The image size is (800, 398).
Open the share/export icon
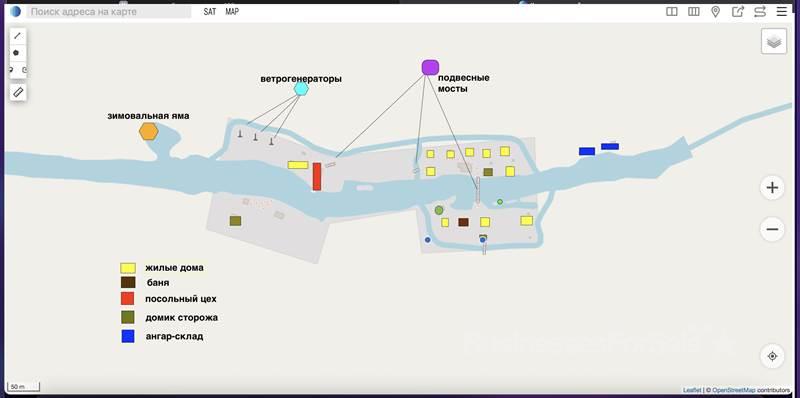pyautogui.click(x=738, y=12)
